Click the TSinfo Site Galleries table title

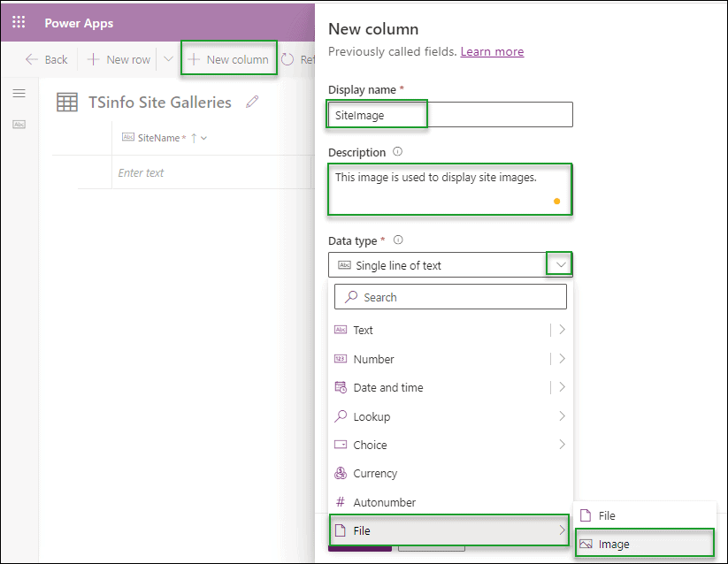pos(160,102)
